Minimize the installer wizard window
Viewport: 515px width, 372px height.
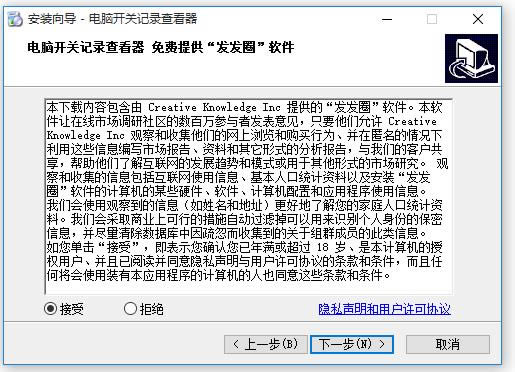click(387, 19)
